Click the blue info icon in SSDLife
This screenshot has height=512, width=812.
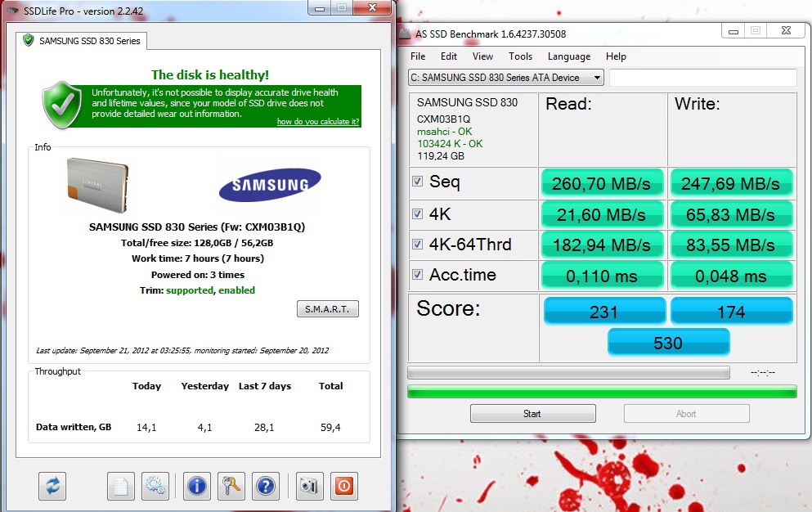tap(197, 486)
